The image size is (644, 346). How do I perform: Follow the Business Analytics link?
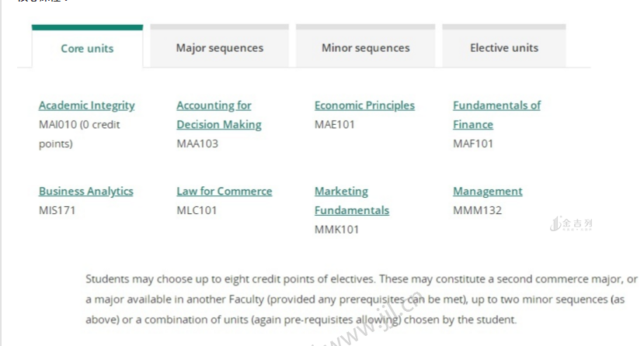[x=85, y=191]
